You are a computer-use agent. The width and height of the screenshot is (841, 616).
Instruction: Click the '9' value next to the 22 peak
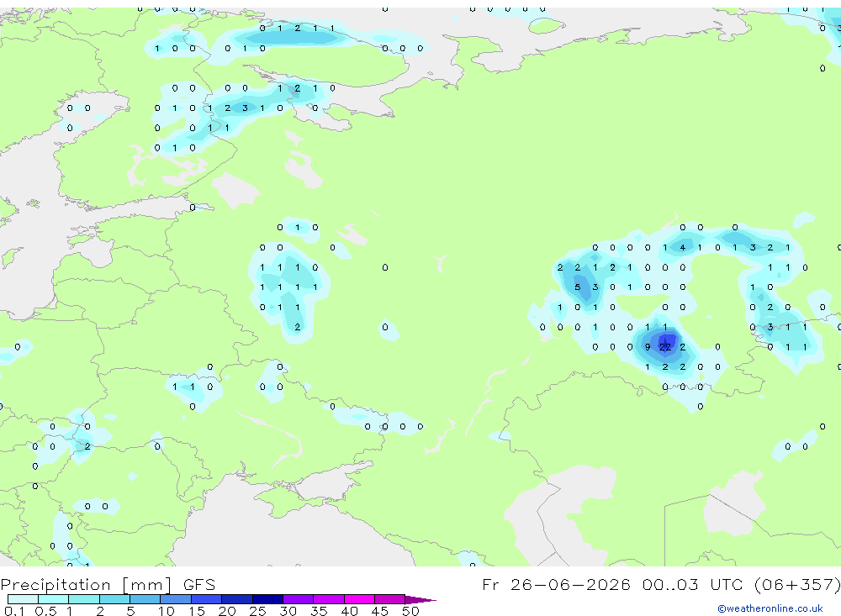click(648, 347)
